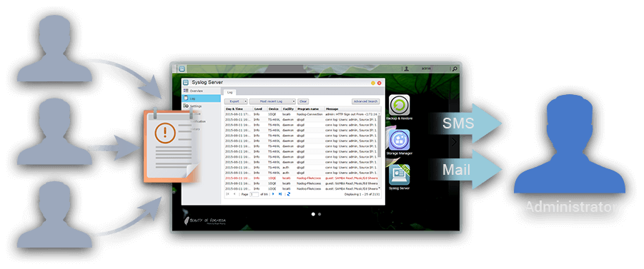
Task: Switch to the Log tab
Action: click(x=230, y=92)
